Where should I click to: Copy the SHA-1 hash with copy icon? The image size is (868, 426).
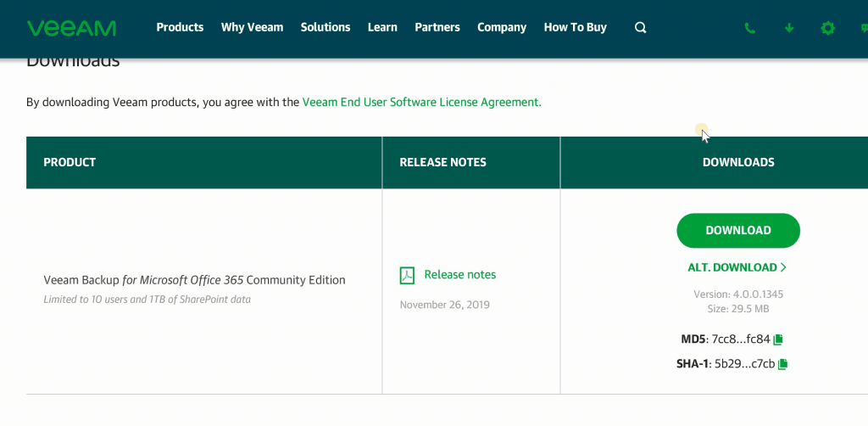(782, 364)
